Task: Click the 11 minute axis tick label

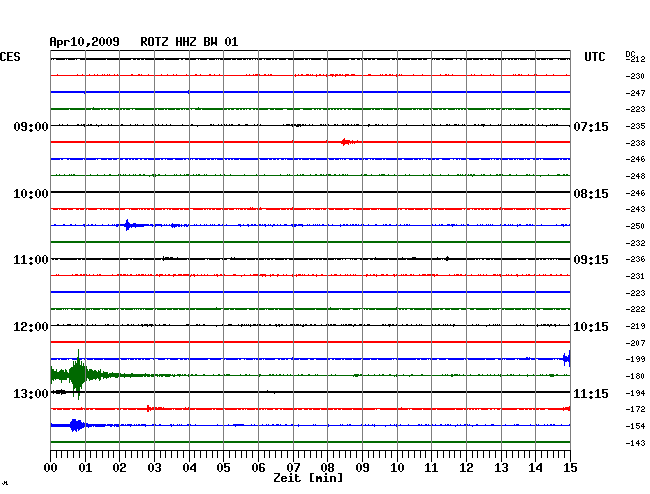Action: click(x=431, y=468)
